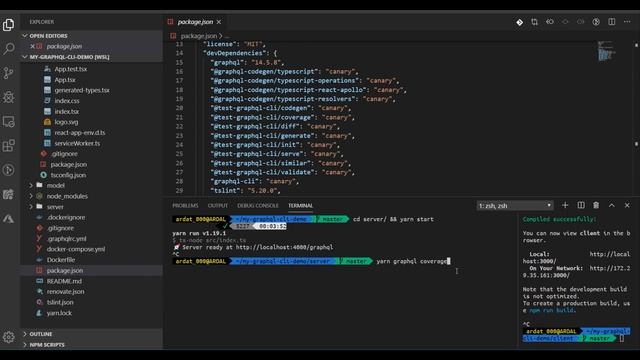
Task: Click "npm run build" text in right terminal
Action: click(551, 310)
